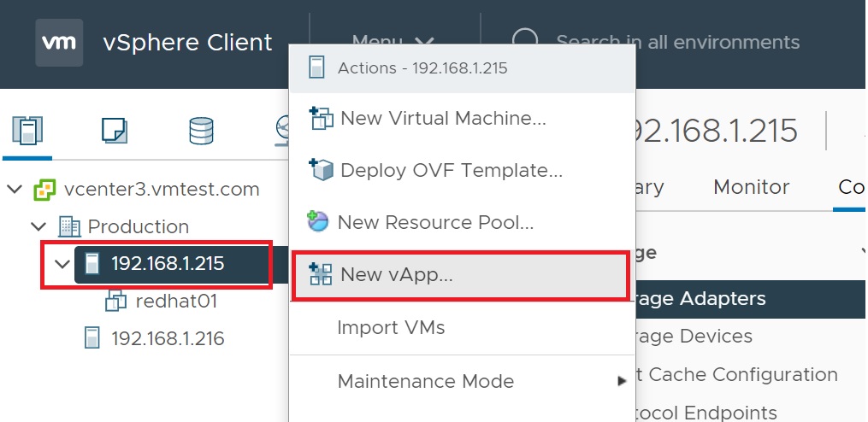The height and width of the screenshot is (422, 868).
Task: Select host 192.168.1.215 in the tree
Action: point(168,263)
